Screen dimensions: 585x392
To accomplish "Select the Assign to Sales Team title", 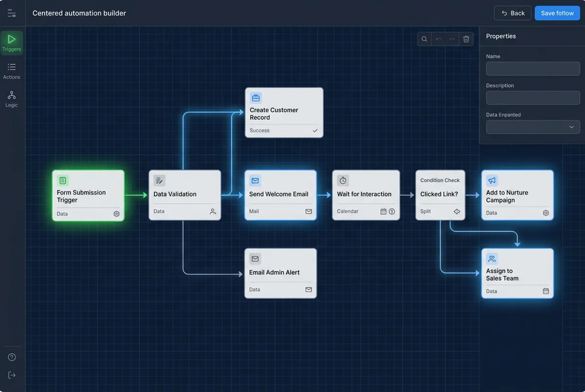I will click(x=502, y=275).
